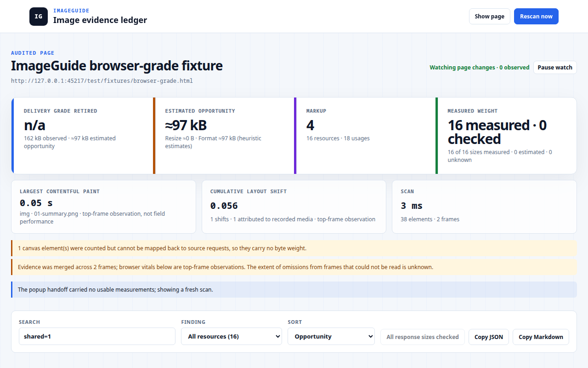Copy the report as JSON
Viewport: 588px width, 368px height.
tap(489, 337)
